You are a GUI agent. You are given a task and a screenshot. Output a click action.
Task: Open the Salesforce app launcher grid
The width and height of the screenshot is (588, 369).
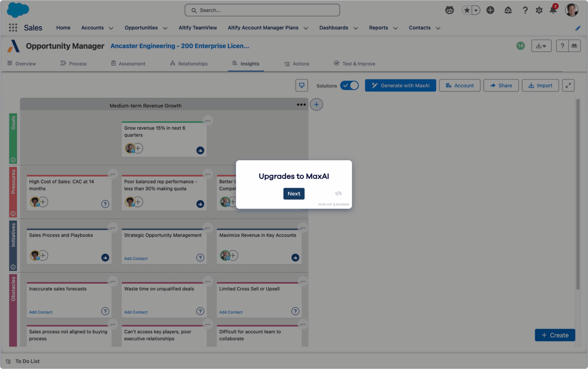tap(13, 27)
